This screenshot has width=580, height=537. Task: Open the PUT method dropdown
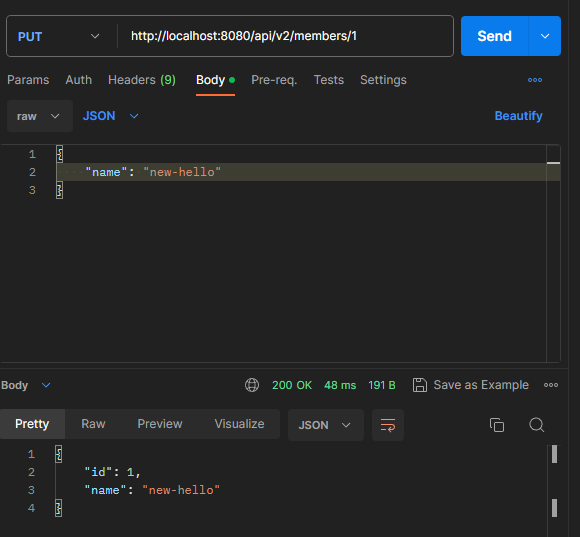pos(59,36)
